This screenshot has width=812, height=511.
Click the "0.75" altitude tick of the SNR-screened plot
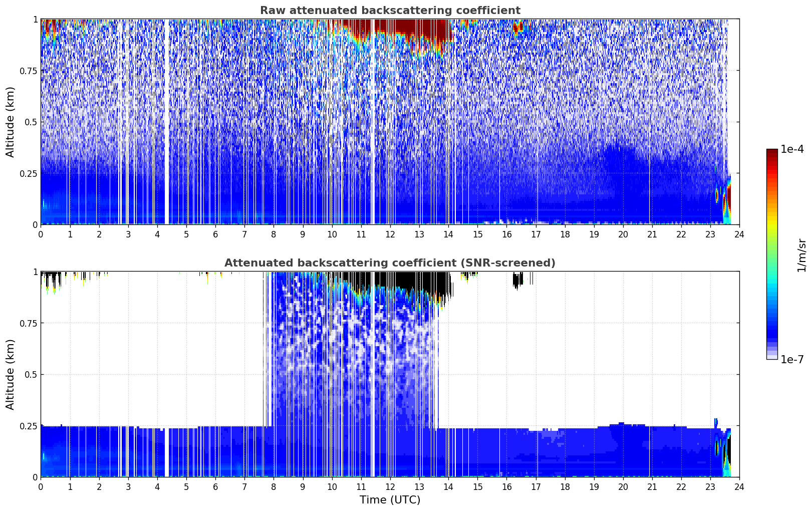(29, 323)
